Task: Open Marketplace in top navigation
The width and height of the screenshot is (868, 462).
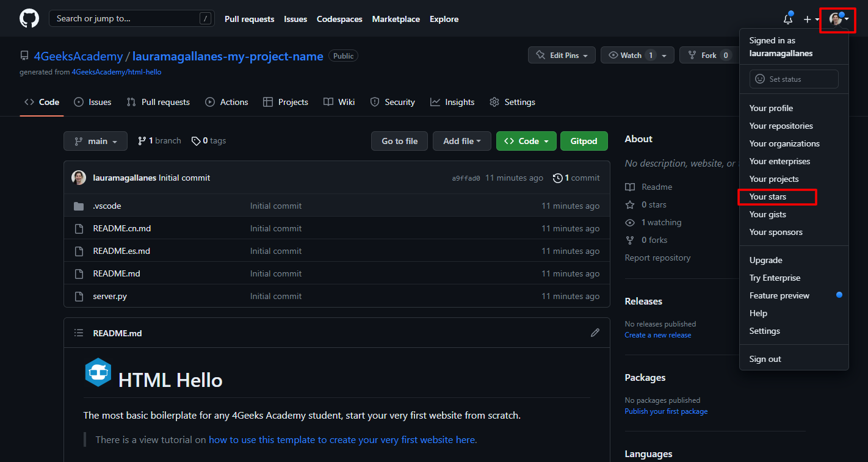Action: point(396,19)
